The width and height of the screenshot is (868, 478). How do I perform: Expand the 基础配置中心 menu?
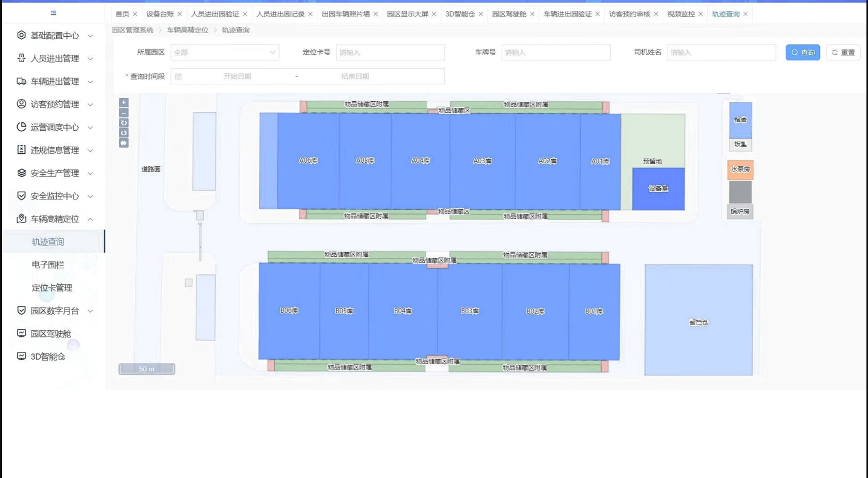pyautogui.click(x=54, y=36)
